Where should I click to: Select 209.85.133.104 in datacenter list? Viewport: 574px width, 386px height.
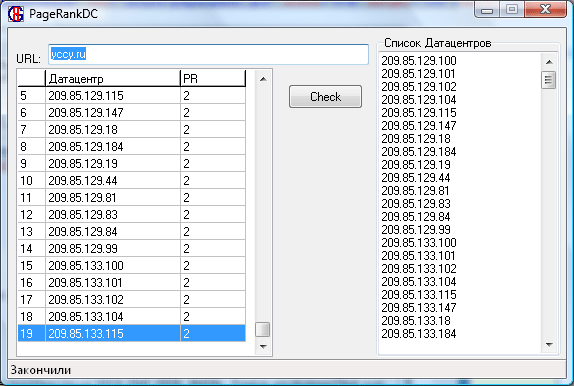(419, 282)
